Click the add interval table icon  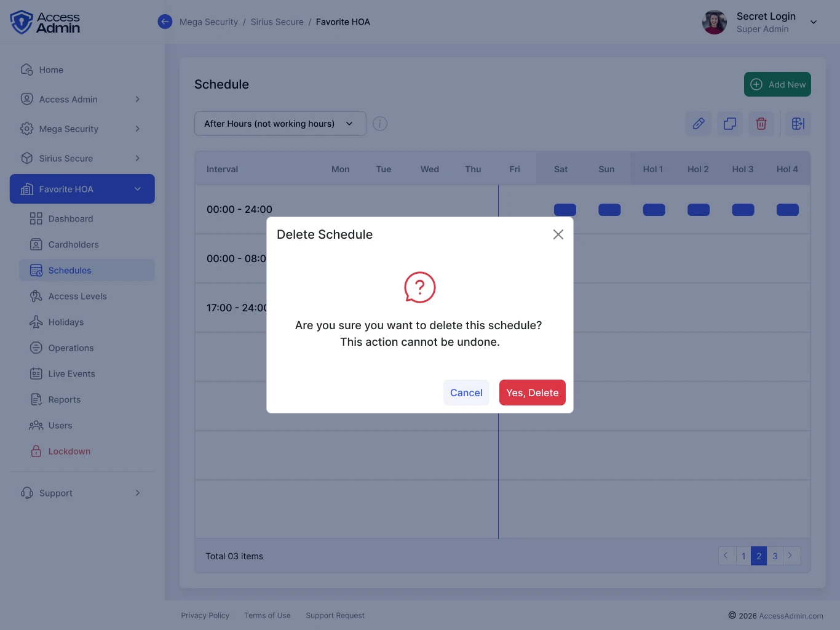coord(798,124)
